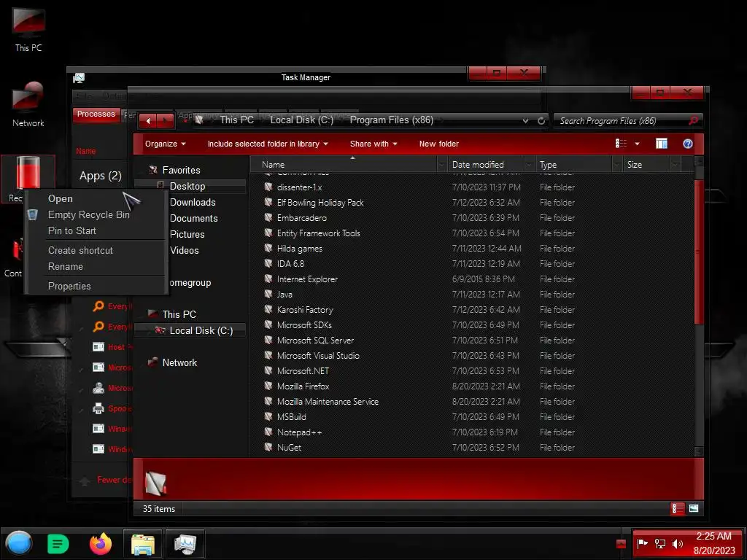Open the Size column filter dropdown

(x=675, y=165)
